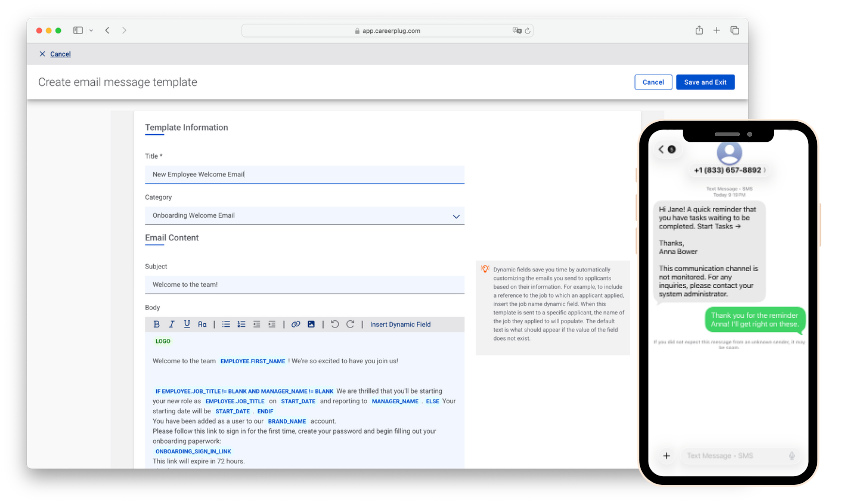Tap the plus icon in phone message bar

pos(667,456)
